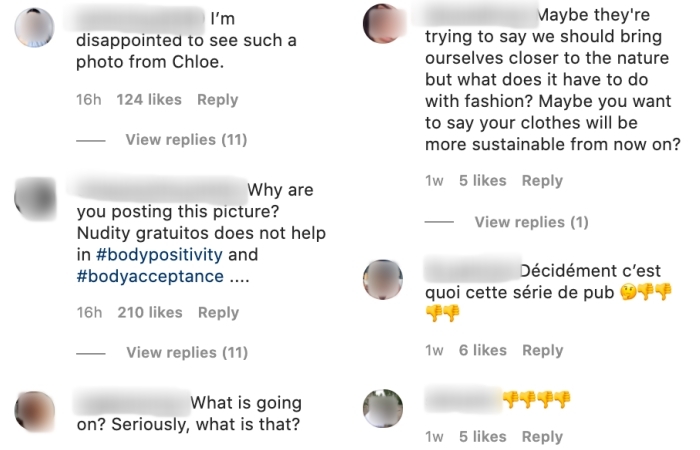Show the 11 replies under the nudity comment

click(x=186, y=352)
